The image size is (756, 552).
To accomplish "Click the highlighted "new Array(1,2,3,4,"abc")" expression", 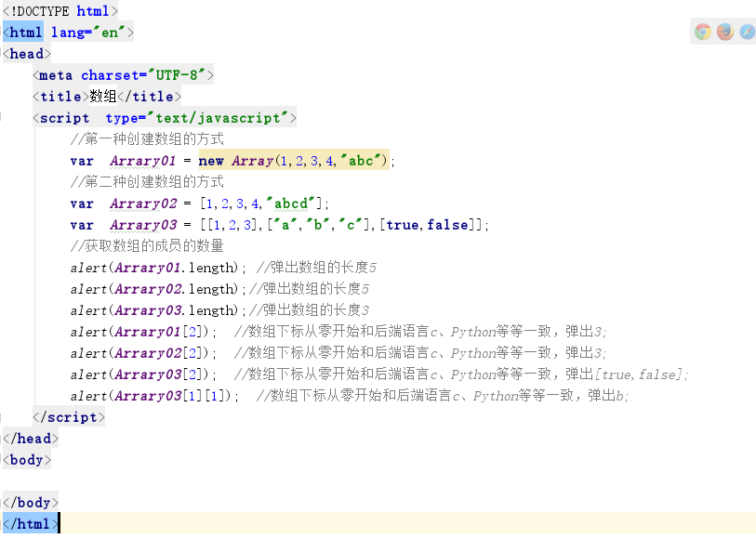I will pyautogui.click(x=294, y=161).
